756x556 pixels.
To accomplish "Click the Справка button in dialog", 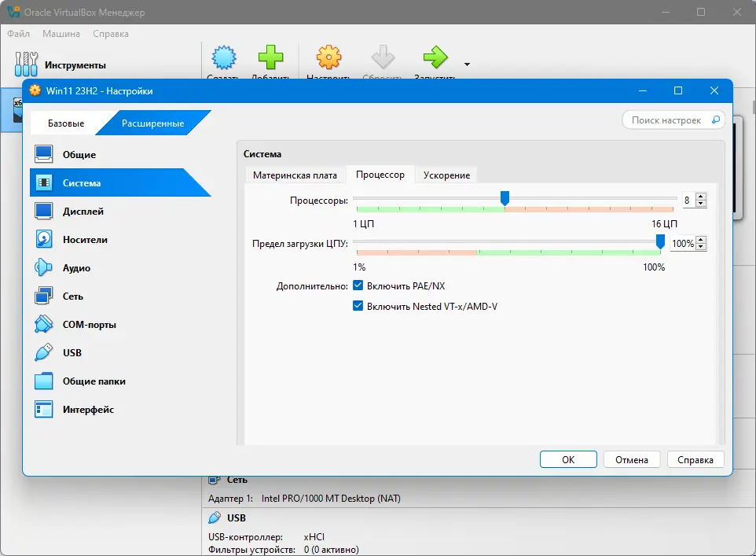I will 695,459.
